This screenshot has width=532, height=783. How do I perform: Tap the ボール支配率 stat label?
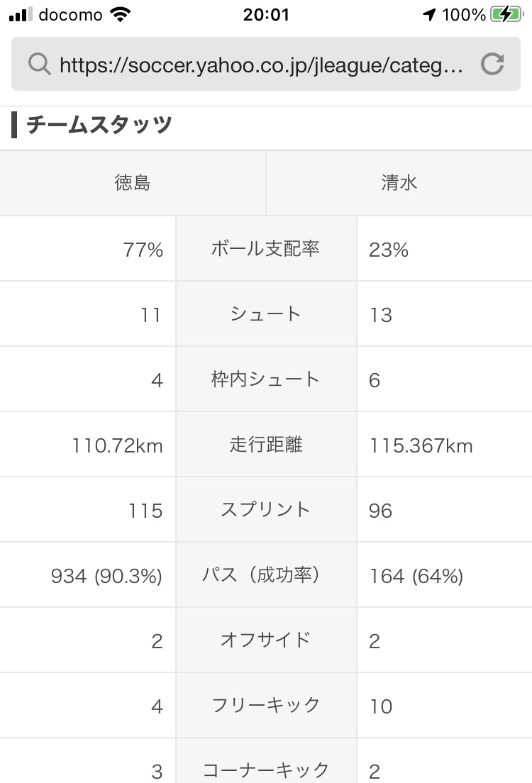(265, 249)
